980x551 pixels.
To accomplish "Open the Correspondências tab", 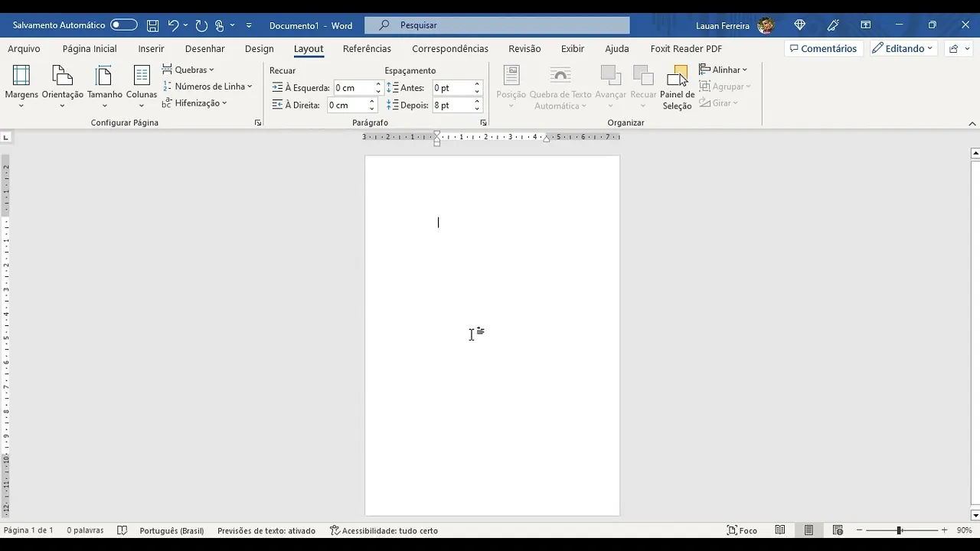I will 450,48.
